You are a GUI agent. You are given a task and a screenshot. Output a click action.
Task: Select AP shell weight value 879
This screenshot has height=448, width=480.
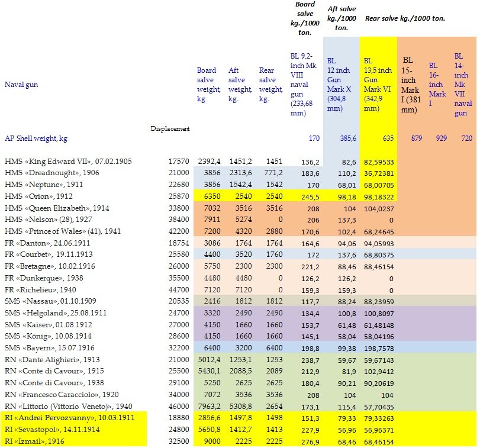pos(416,138)
